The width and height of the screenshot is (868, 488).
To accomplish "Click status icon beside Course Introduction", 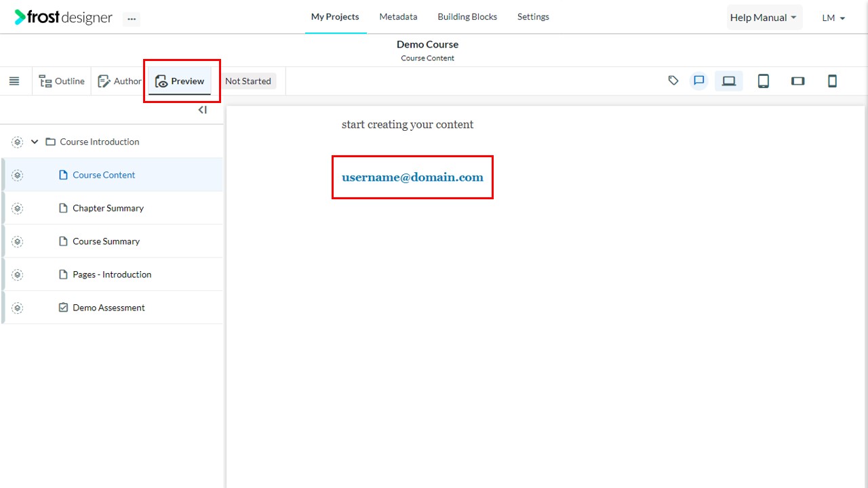I will [18, 142].
